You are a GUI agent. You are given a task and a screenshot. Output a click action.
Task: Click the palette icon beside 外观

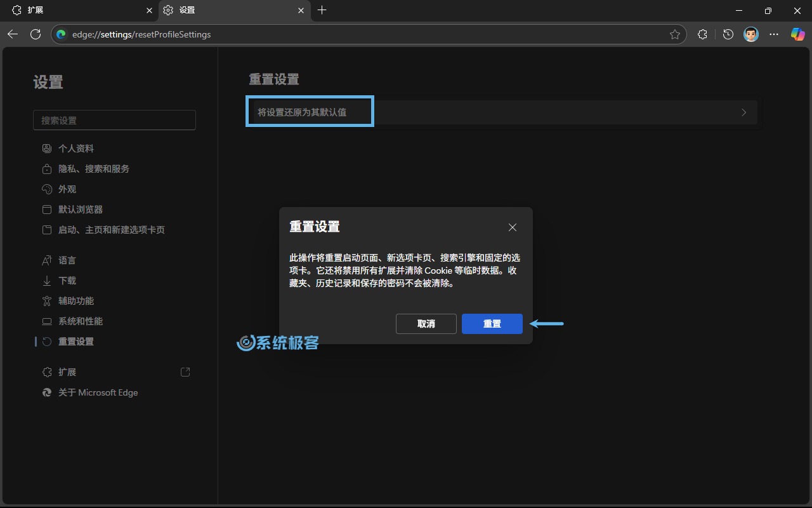(x=46, y=189)
